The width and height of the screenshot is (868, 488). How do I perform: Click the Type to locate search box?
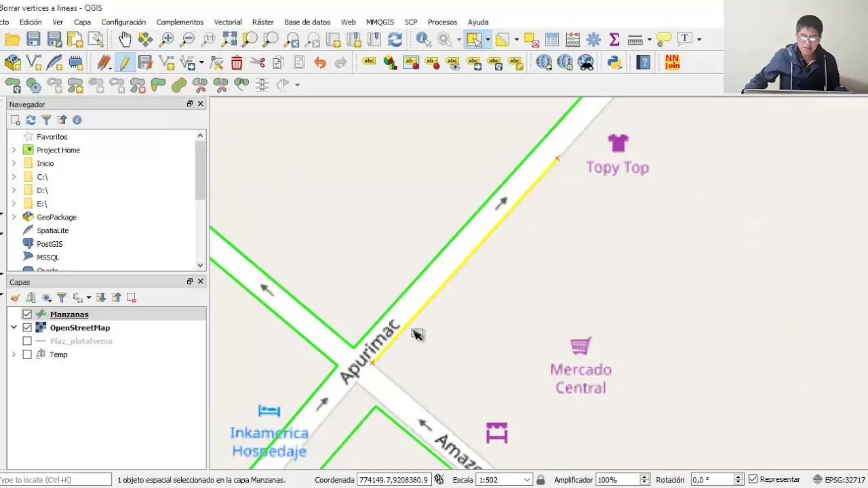tap(56, 480)
